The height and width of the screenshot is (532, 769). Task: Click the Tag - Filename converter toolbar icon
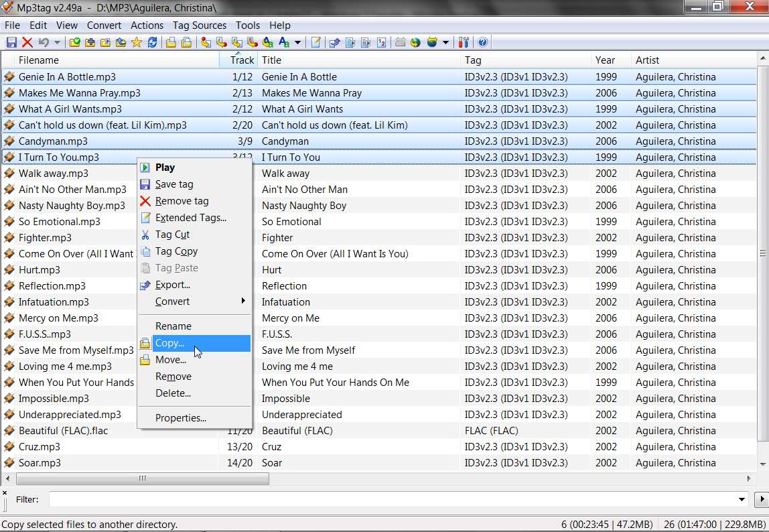click(206, 43)
